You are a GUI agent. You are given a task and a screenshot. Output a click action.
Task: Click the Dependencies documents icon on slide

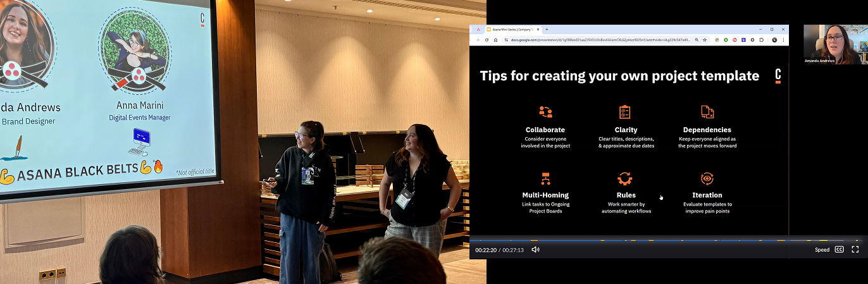pyautogui.click(x=707, y=112)
